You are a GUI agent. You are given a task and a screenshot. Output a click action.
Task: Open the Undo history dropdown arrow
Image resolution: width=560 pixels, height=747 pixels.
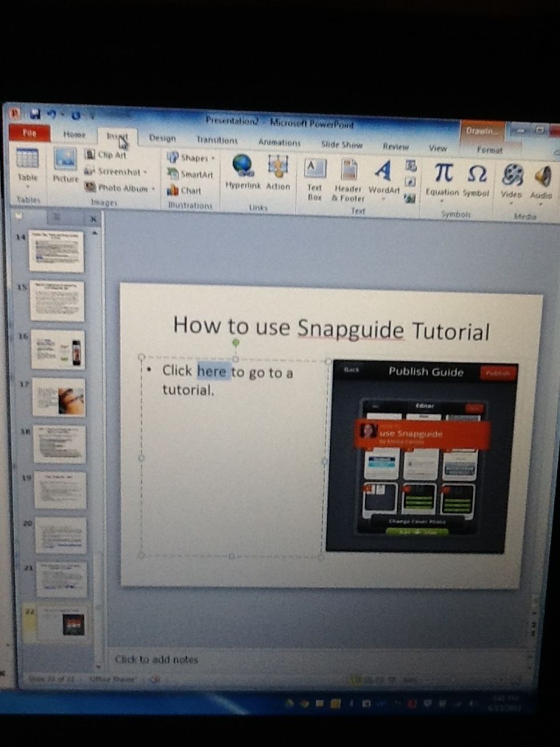(x=62, y=115)
